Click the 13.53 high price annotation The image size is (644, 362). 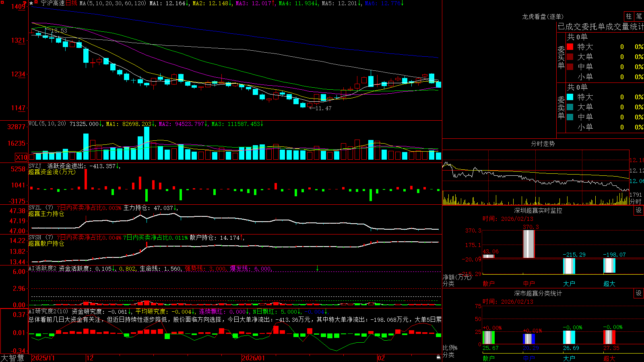pos(59,31)
